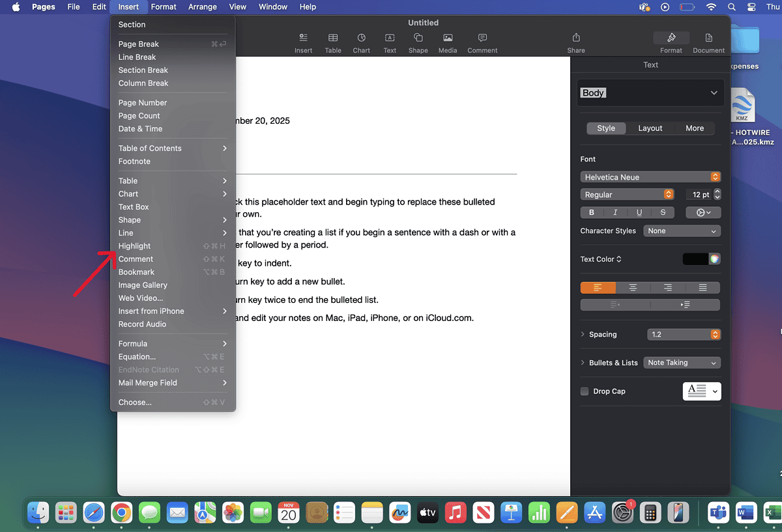Viewport: 782px width, 532px height.
Task: Click the black text color swatch
Action: click(x=695, y=259)
